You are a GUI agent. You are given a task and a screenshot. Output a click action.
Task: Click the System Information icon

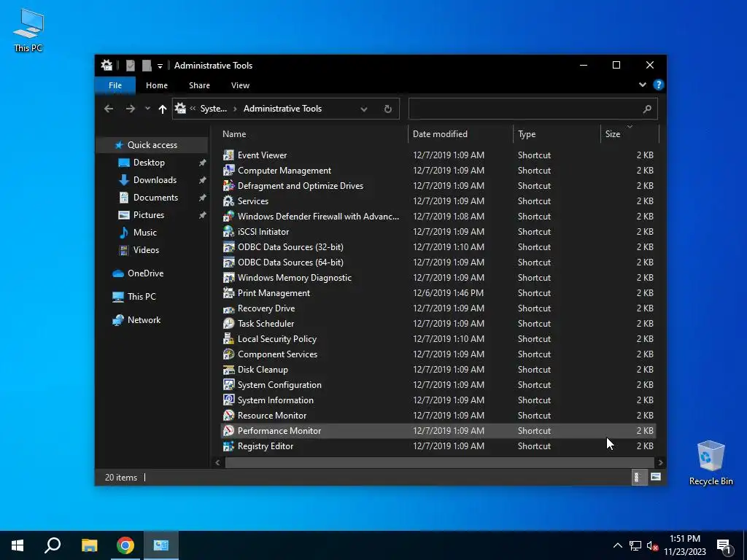[228, 400]
